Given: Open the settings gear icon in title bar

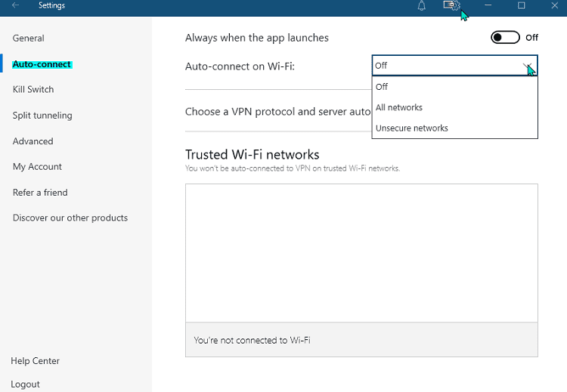Looking at the screenshot, I should click(x=451, y=5).
